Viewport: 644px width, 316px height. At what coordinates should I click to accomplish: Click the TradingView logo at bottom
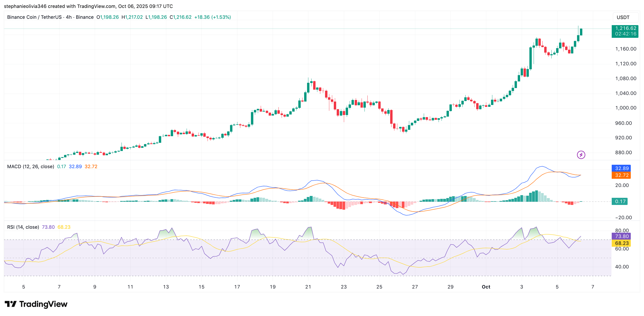point(36,304)
